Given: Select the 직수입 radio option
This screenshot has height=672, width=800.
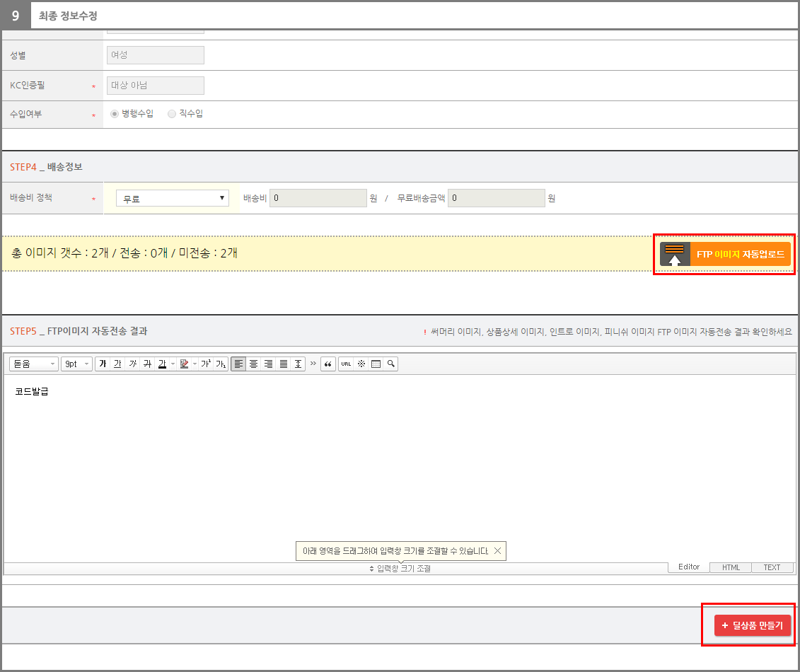Looking at the screenshot, I should [x=172, y=114].
